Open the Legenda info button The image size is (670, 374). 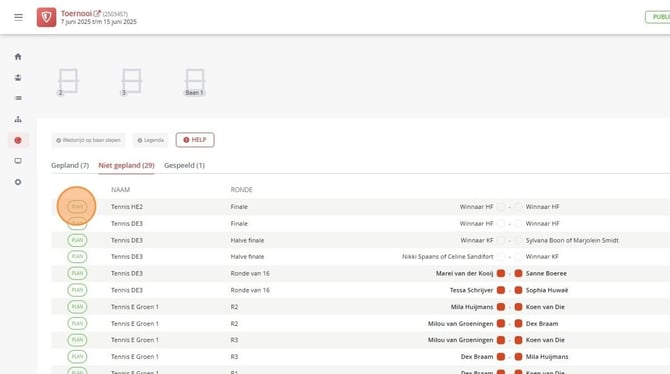pyautogui.click(x=150, y=140)
